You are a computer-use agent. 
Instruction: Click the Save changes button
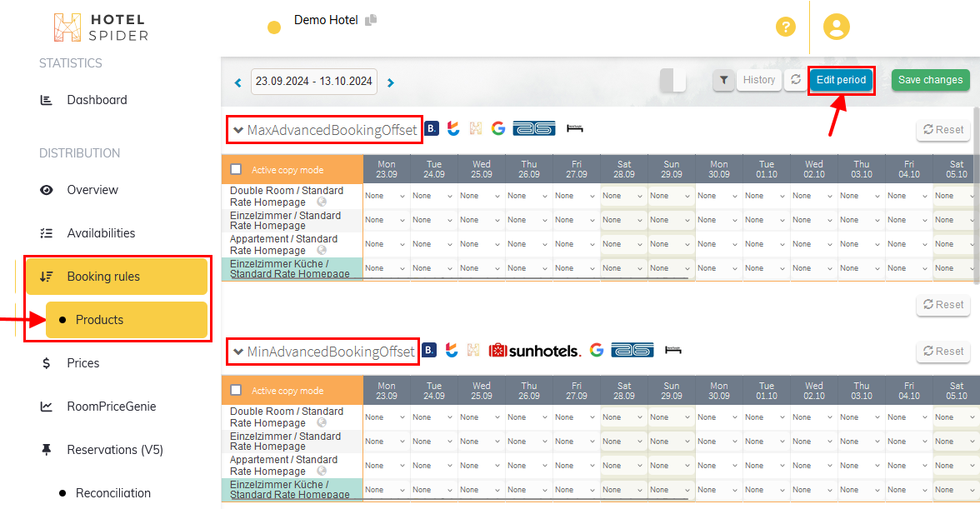point(930,80)
